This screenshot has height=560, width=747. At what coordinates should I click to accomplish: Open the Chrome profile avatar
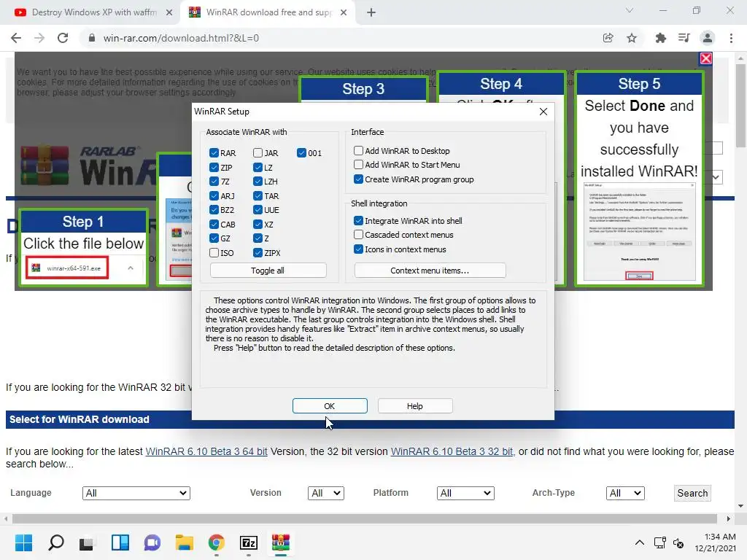coord(708,38)
